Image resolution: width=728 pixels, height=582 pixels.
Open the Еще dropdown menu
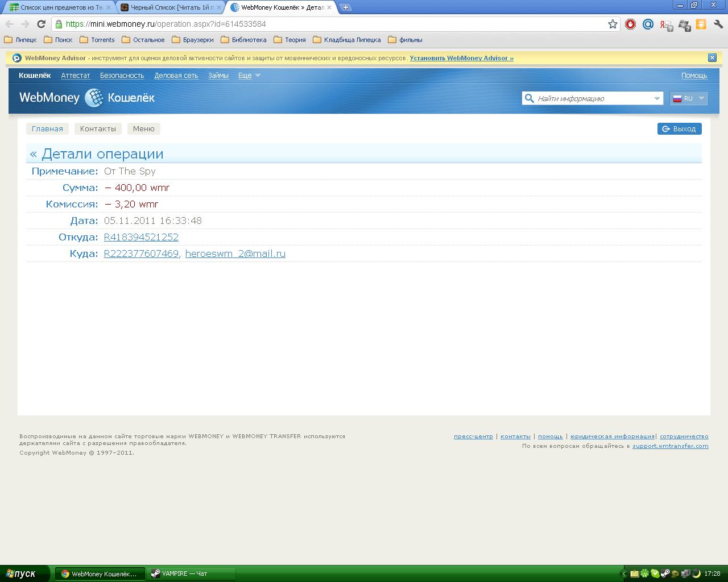[x=249, y=75]
